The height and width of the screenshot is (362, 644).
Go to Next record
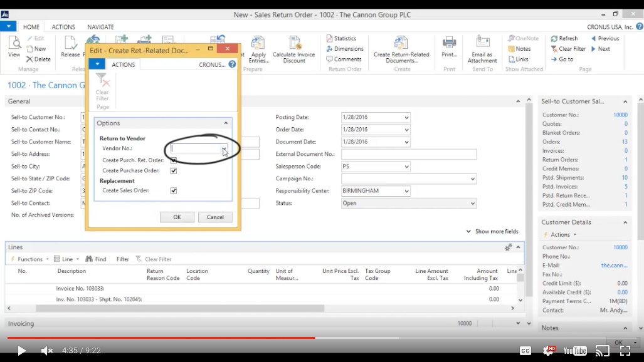coord(601,49)
